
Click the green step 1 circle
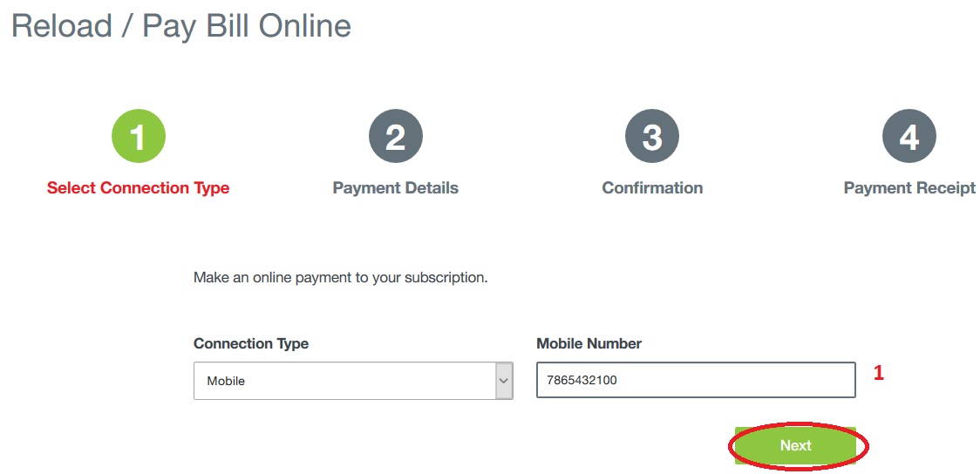pyautogui.click(x=138, y=137)
